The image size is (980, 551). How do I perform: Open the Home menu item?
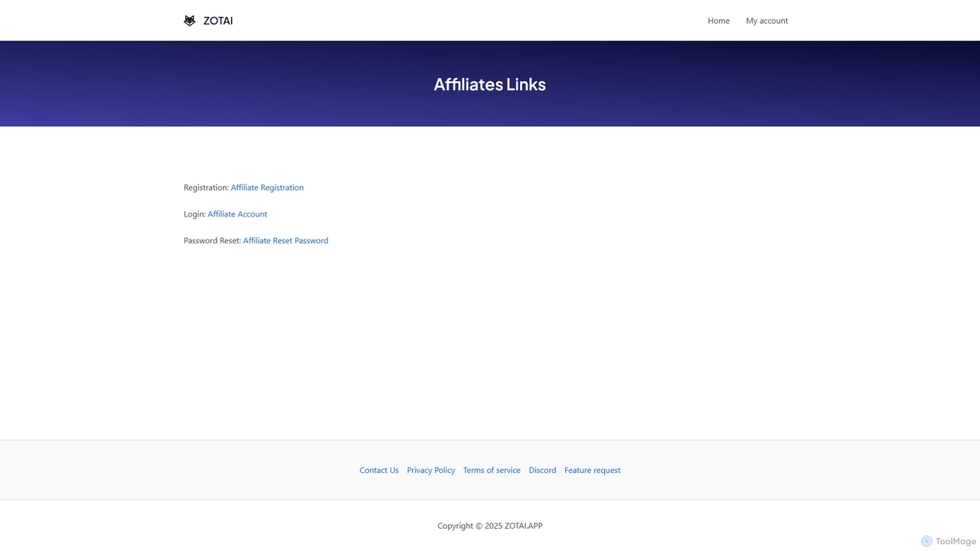click(718, 21)
